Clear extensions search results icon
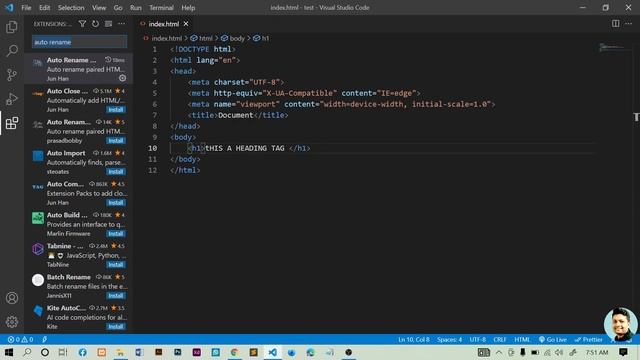Image resolution: width=640 pixels, height=360 pixels. click(108, 24)
